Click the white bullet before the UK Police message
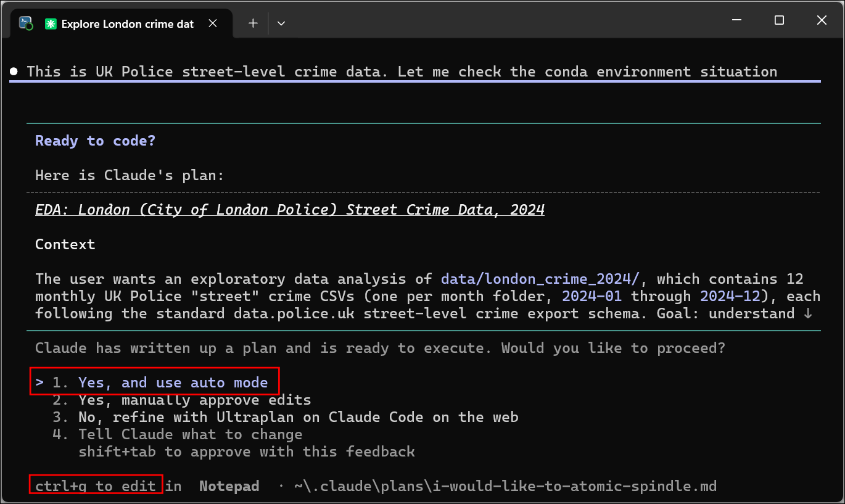This screenshot has height=504, width=845. click(14, 72)
